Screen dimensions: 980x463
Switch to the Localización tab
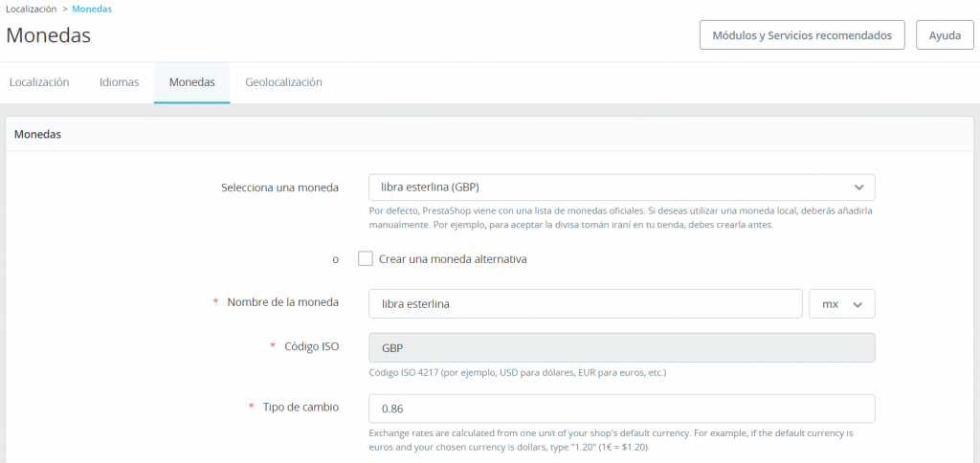[39, 82]
